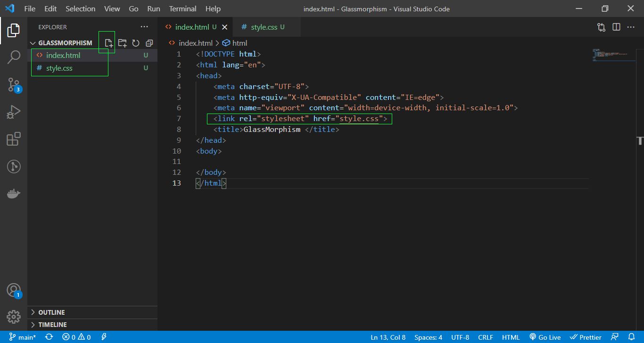Screen dimensions: 644x343
Task: Click Synchronize Changes icon in status bar
Action: pos(49,337)
